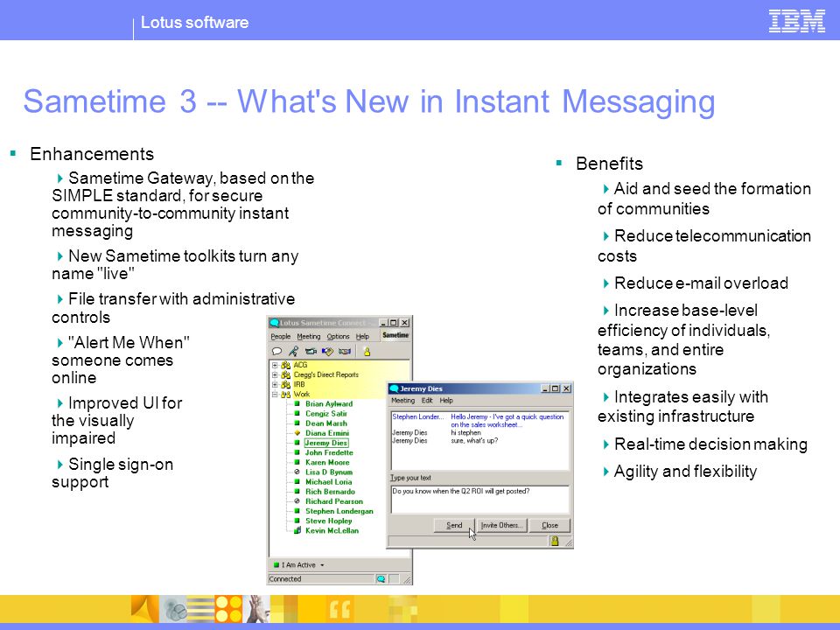Click the Send button
Viewport: 840px width, 630px height.
pyautogui.click(x=454, y=526)
